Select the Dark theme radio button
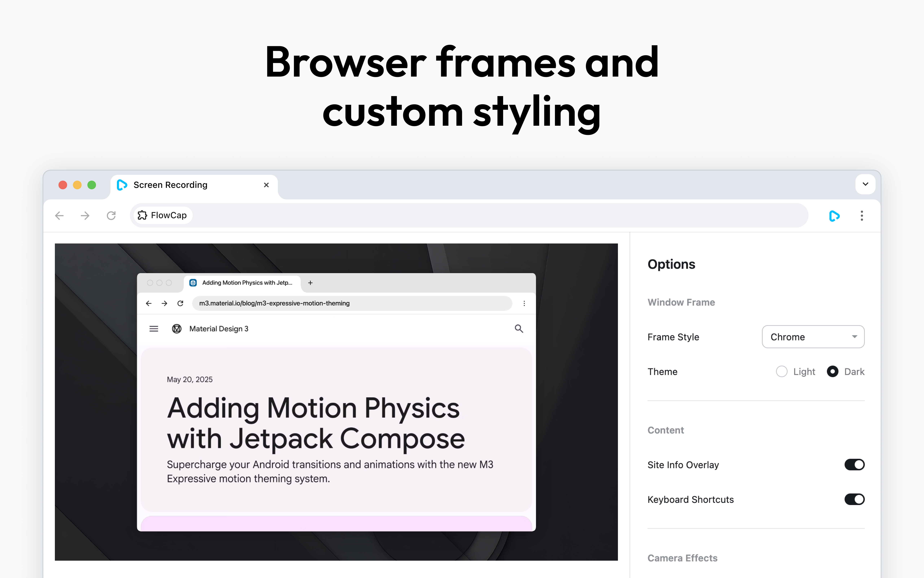The width and height of the screenshot is (924, 578). click(832, 372)
